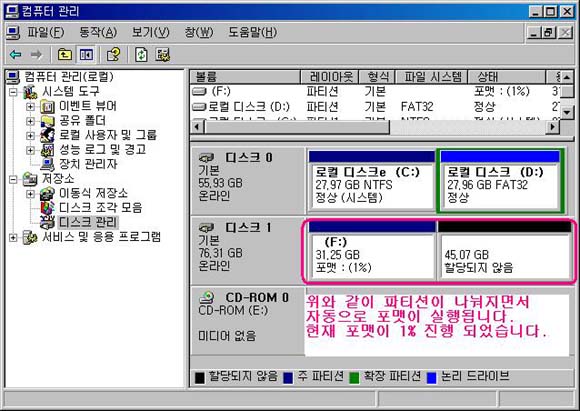Click the 로컬 사용자 및 그룹 icon
580x411 pixels.
click(x=47, y=135)
